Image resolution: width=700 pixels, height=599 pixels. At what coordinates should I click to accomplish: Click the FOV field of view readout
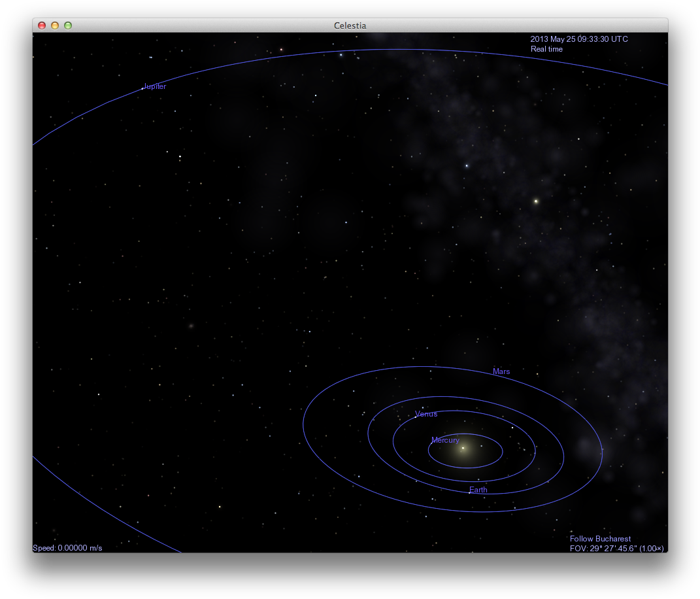[x=616, y=549]
